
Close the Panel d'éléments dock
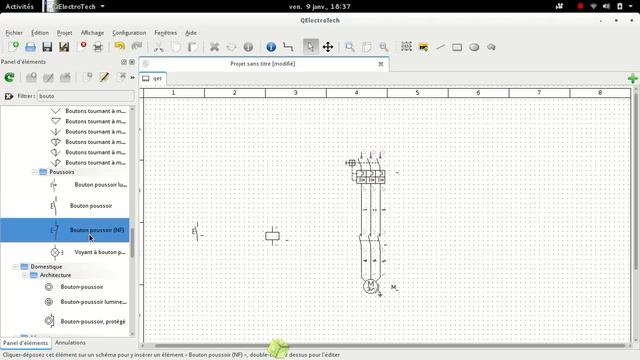132,62
